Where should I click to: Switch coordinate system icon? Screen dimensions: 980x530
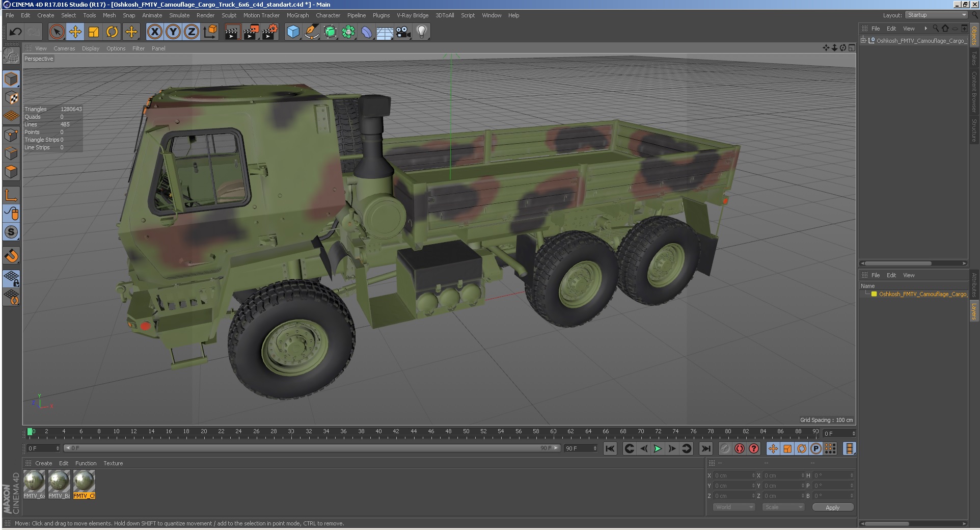210,32
